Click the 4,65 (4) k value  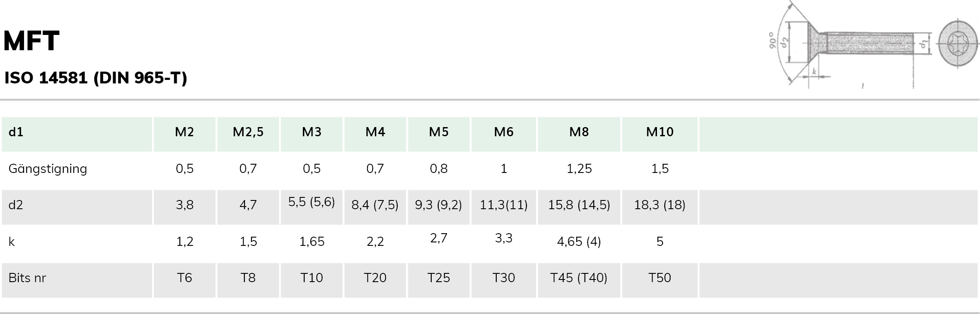579,242
